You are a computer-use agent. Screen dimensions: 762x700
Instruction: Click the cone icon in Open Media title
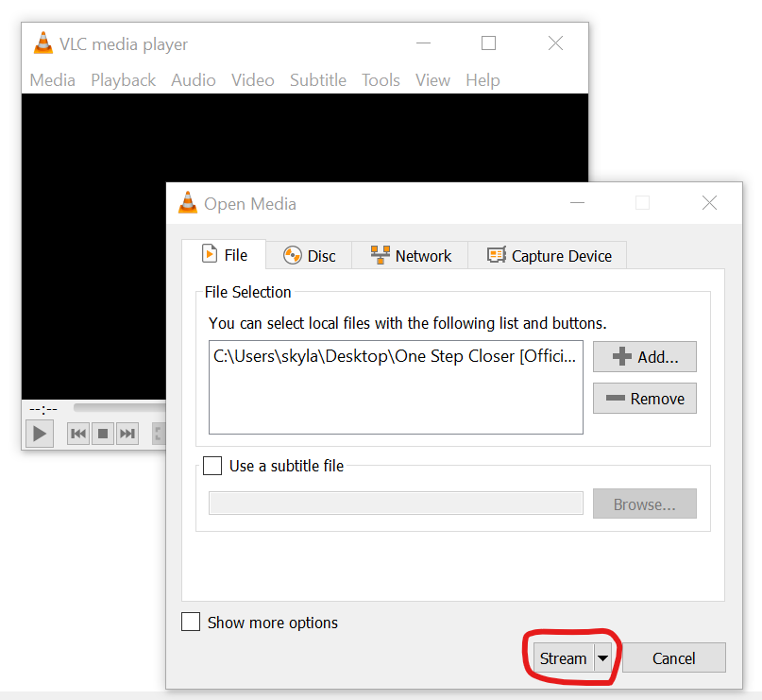pos(188,203)
